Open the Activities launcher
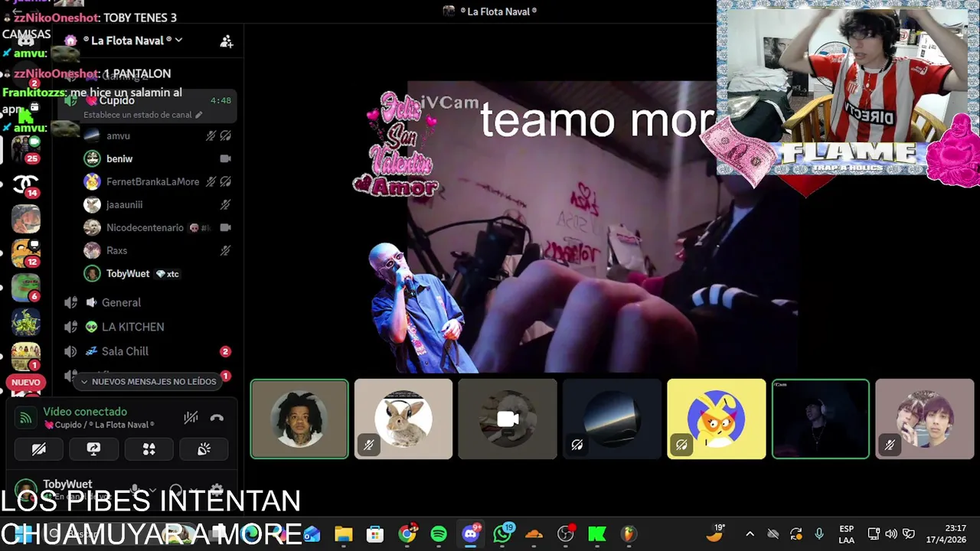The height and width of the screenshot is (551, 980). (149, 449)
